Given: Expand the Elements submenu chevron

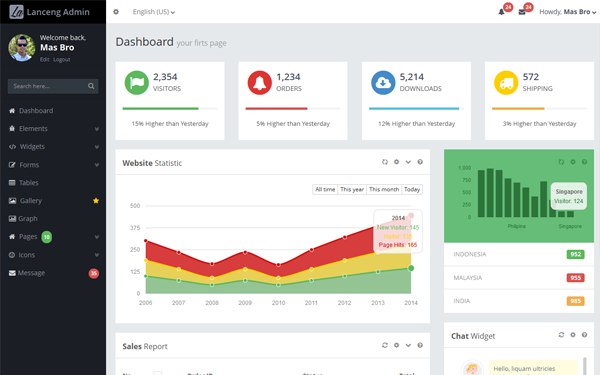Looking at the screenshot, I should tap(97, 129).
